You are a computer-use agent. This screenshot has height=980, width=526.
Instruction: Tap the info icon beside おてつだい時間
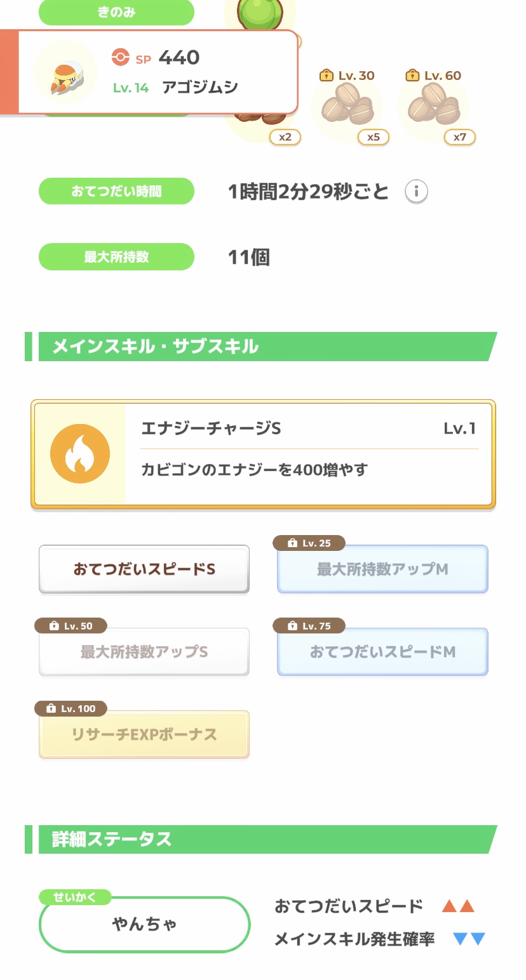click(x=416, y=191)
